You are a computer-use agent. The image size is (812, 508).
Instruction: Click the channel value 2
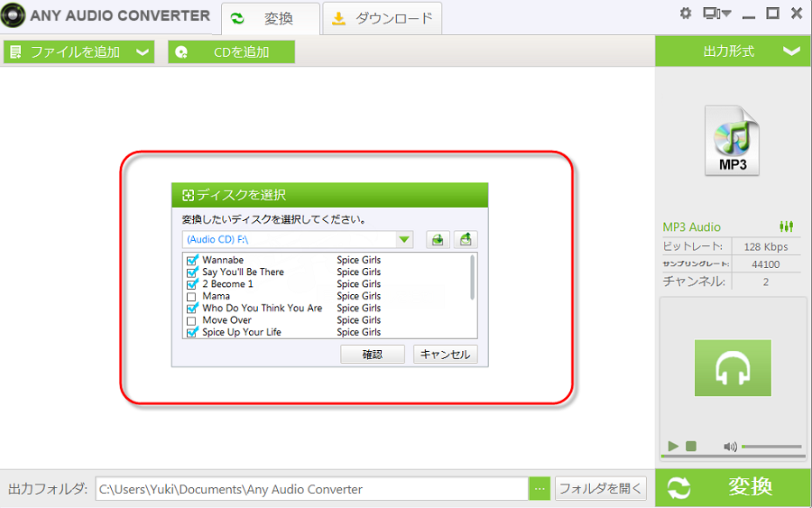pos(766,282)
